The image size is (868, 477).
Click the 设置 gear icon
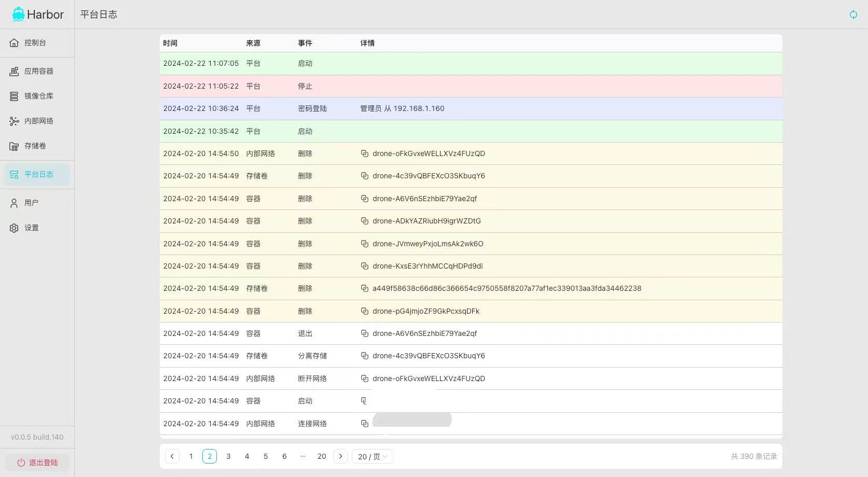point(14,228)
